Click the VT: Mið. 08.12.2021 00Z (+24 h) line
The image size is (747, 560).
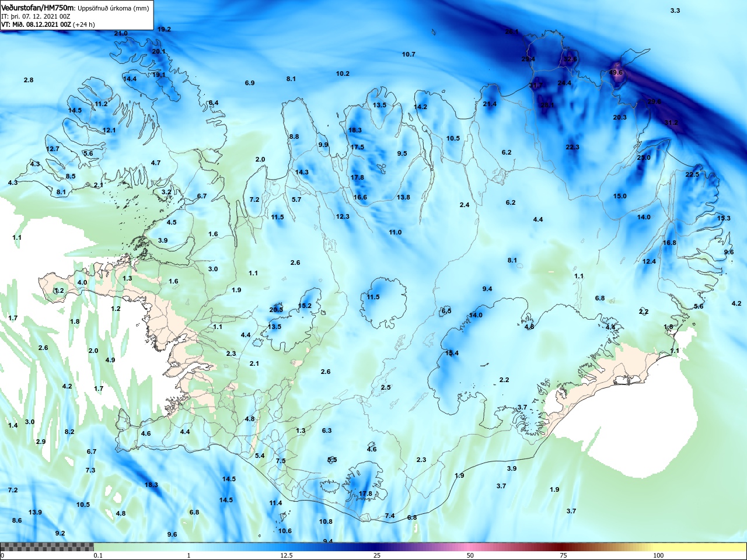(48, 24)
